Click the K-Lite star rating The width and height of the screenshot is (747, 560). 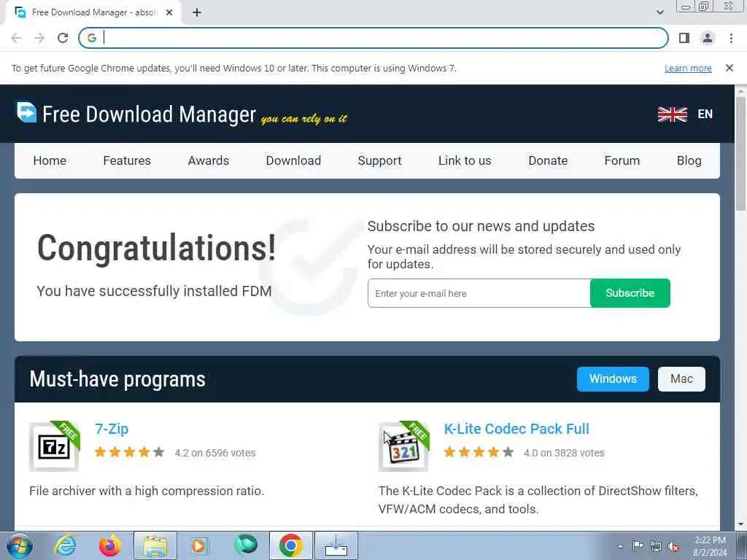click(x=479, y=452)
